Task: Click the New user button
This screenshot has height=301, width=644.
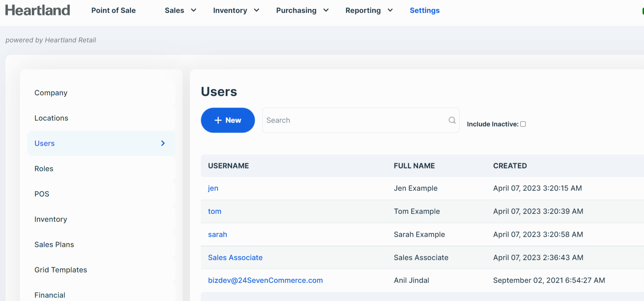Action: click(228, 120)
